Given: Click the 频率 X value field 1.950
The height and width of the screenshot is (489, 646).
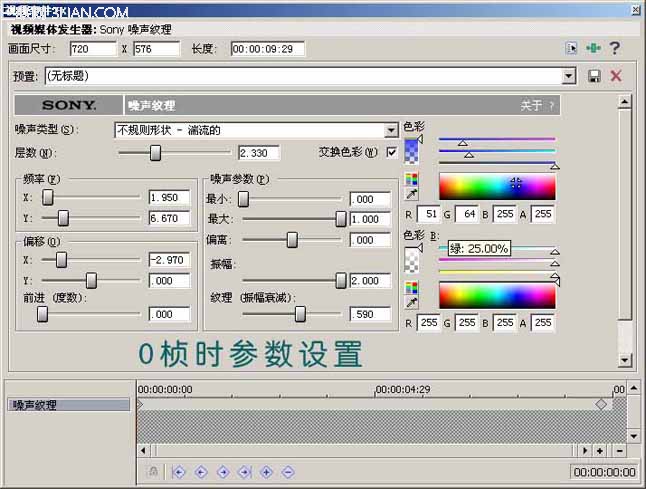Looking at the screenshot, I should (x=169, y=197).
